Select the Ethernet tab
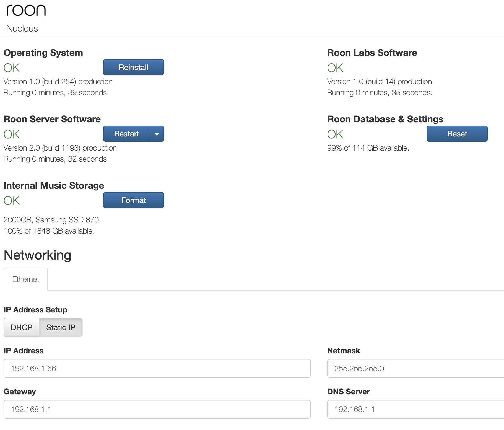 25,279
